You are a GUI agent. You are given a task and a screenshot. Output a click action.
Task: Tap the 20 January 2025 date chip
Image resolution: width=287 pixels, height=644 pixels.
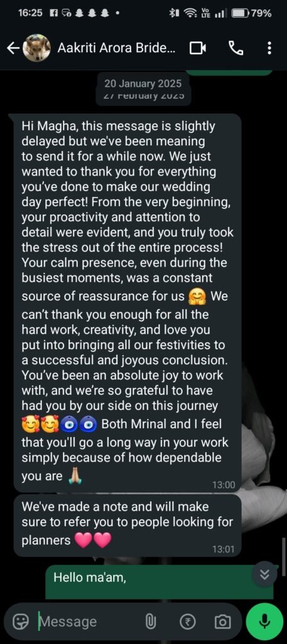point(143,84)
